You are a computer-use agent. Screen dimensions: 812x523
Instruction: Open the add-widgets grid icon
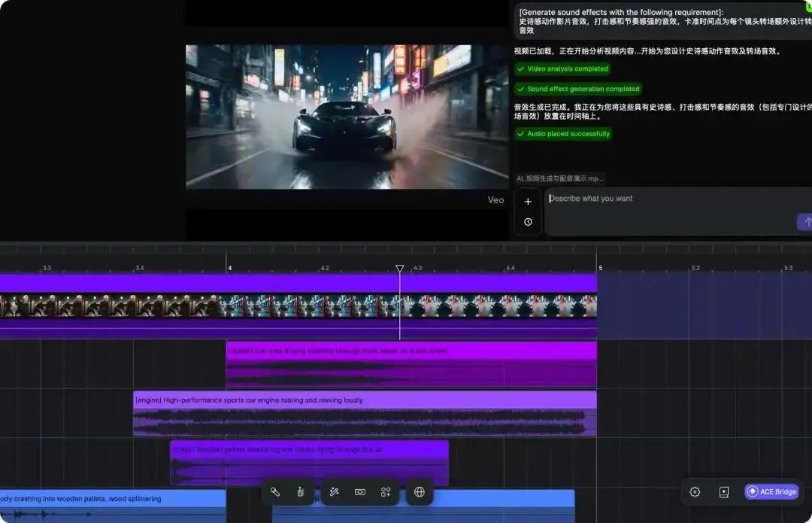pos(386,492)
